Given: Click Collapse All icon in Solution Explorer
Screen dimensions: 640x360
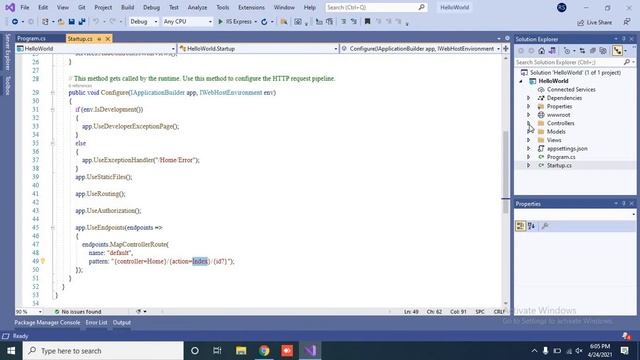Looking at the screenshot, I should (x=593, y=51).
